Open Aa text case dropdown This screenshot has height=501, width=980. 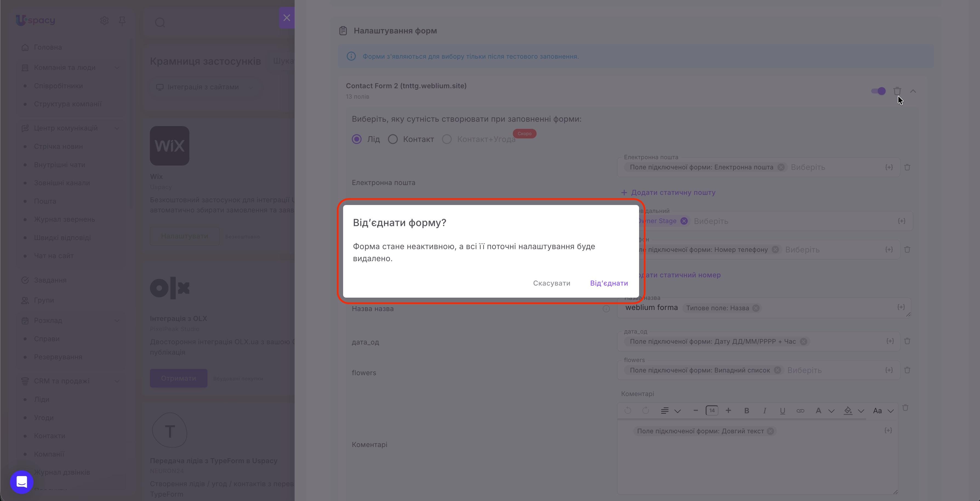(x=883, y=411)
